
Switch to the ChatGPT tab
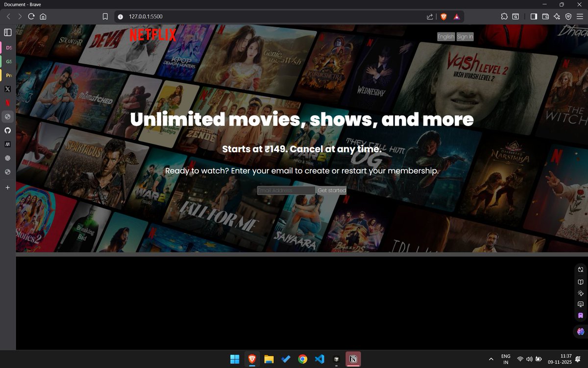(7, 158)
